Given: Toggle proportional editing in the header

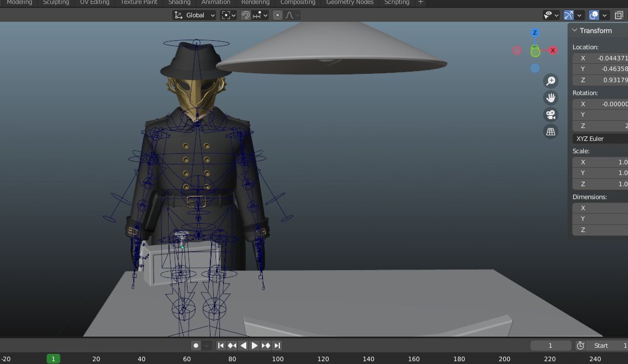Looking at the screenshot, I should click(x=277, y=15).
